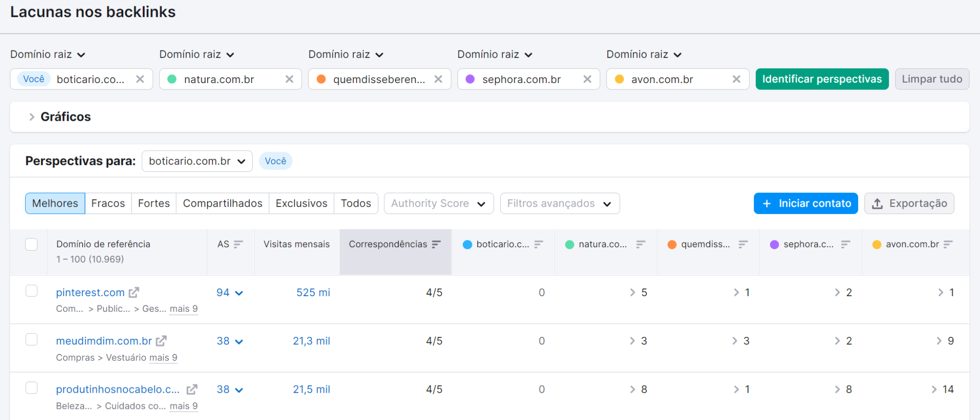Check the produtinhosnocabelo row checkbox
The height and width of the screenshot is (420, 980).
tap(32, 388)
